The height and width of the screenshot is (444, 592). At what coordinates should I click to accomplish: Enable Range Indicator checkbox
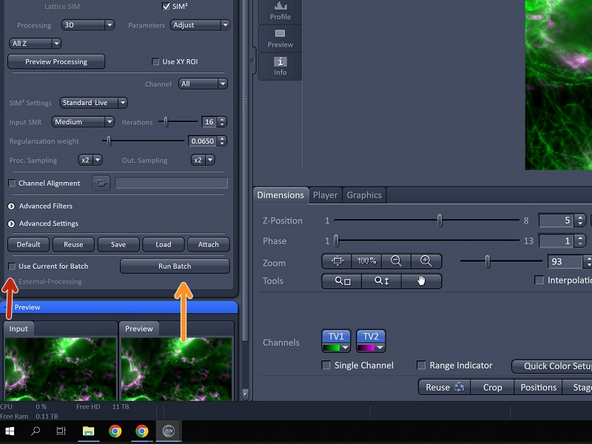421,365
